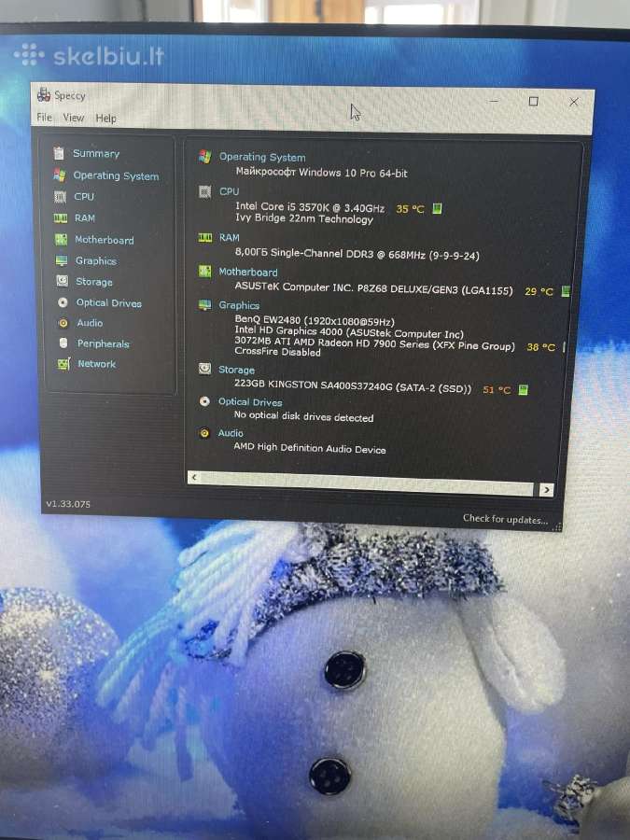Choose Graphics in the sidebar
The width and height of the screenshot is (630, 840).
[96, 261]
